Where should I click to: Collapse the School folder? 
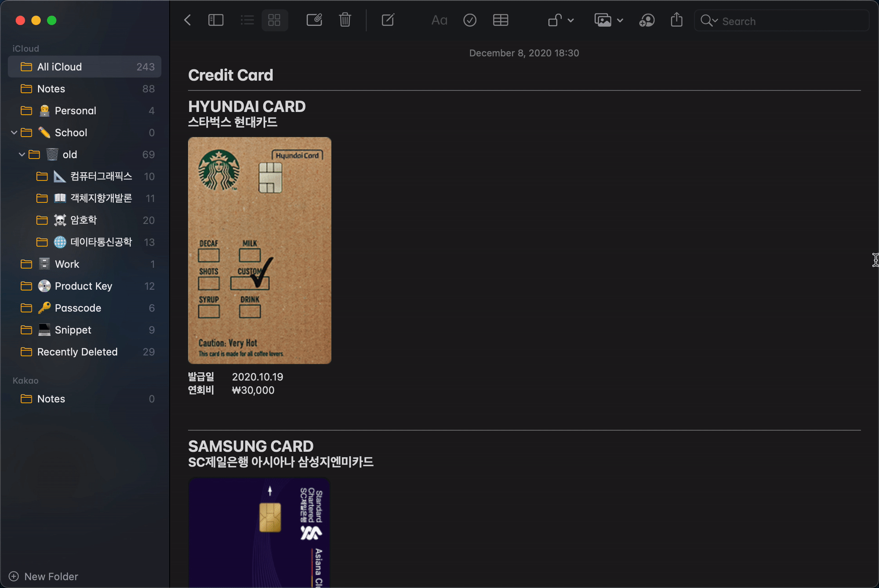tap(14, 132)
